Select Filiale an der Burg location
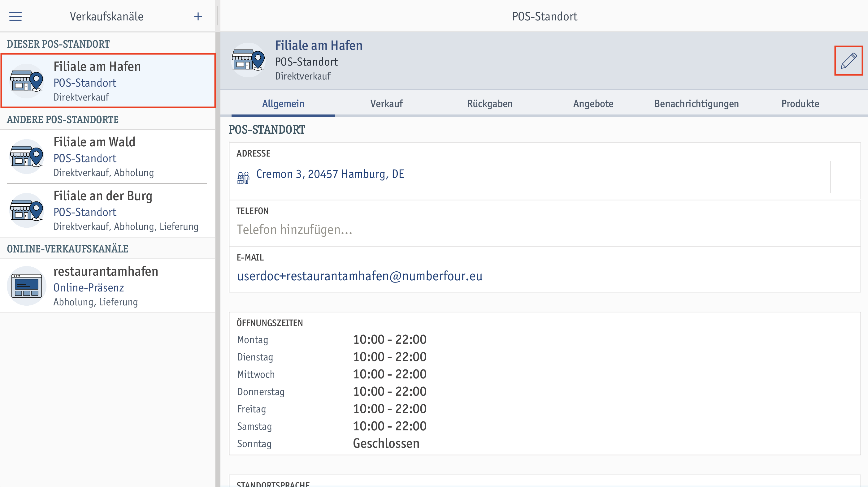 point(108,210)
